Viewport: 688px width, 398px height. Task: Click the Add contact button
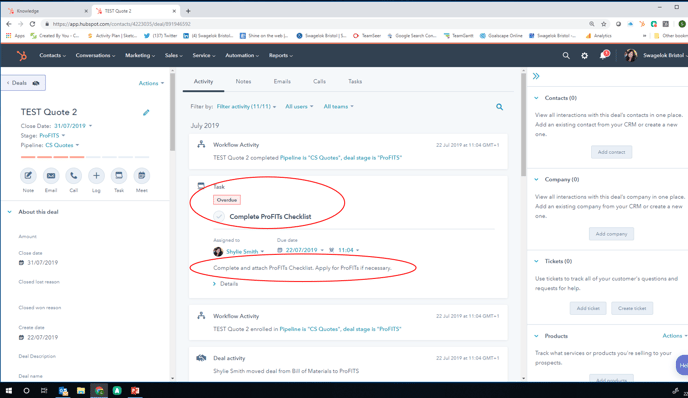click(x=611, y=152)
